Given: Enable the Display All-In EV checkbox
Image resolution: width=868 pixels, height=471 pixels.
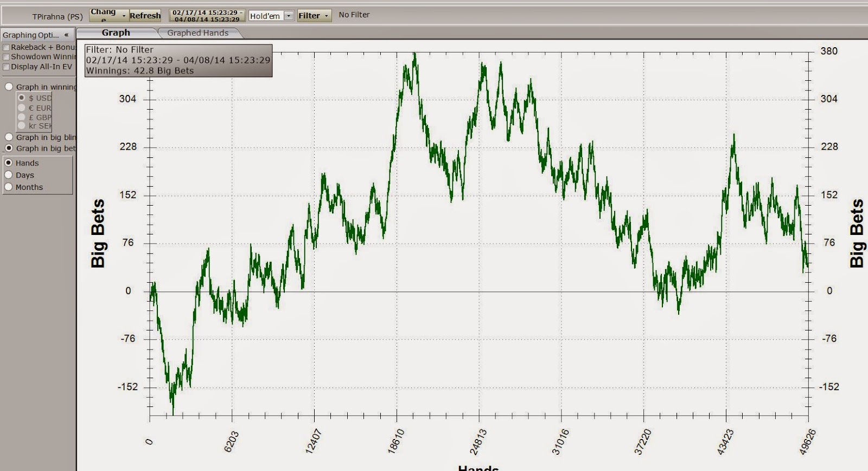Looking at the screenshot, I should [x=7, y=67].
